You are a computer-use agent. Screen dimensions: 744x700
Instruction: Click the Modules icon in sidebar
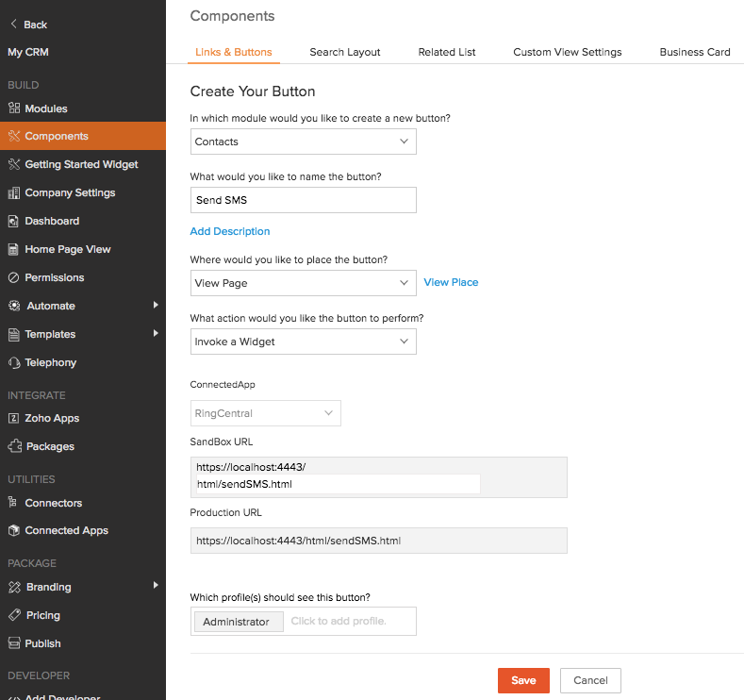point(14,108)
